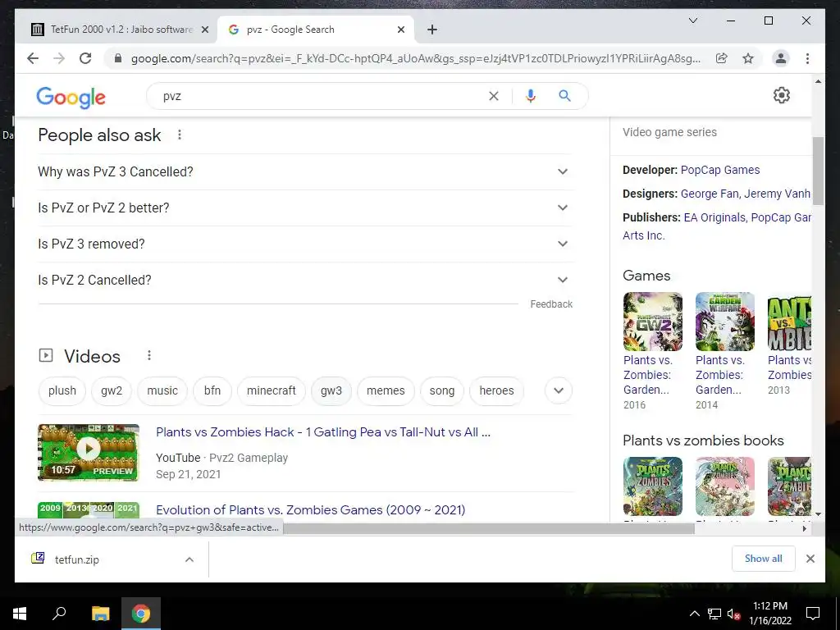The height and width of the screenshot is (630, 840).
Task: Open Google quick settings gear
Action: [782, 95]
